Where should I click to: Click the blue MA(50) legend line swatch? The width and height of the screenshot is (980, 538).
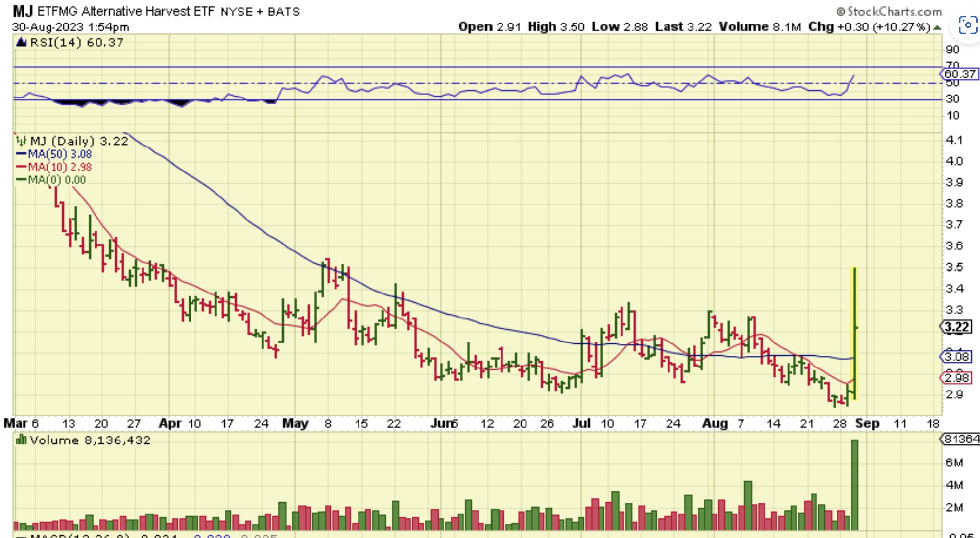pos(21,154)
